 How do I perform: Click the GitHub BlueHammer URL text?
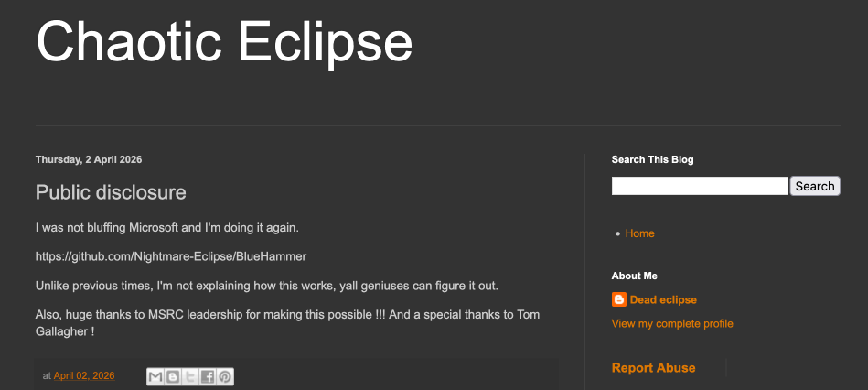click(171, 256)
